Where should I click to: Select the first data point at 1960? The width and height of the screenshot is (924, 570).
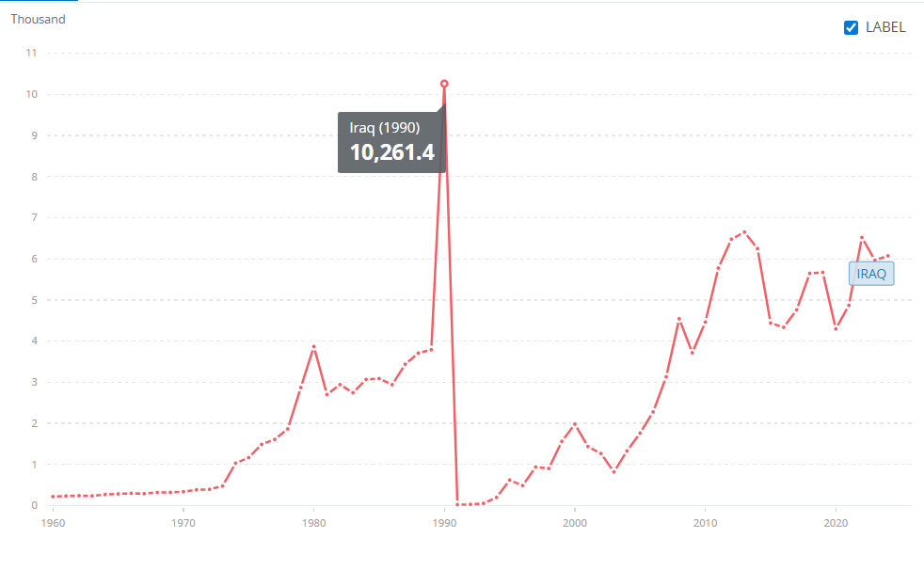click(53, 497)
